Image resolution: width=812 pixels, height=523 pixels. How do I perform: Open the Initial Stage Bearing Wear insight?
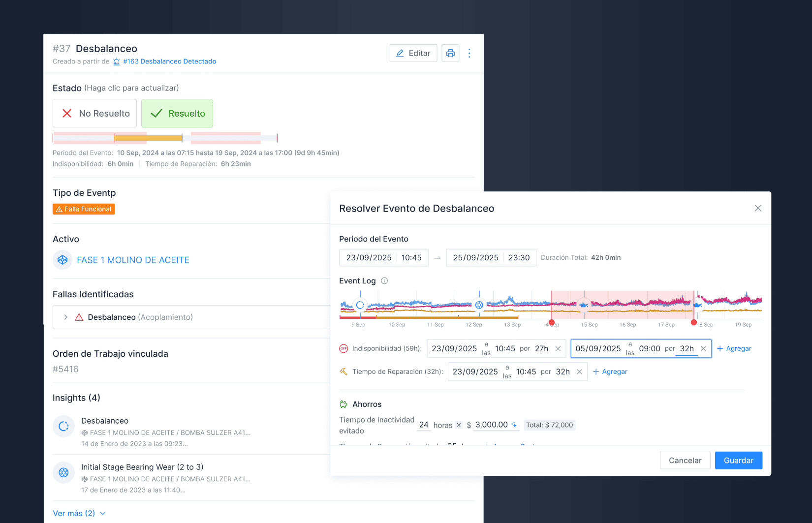tap(142, 467)
